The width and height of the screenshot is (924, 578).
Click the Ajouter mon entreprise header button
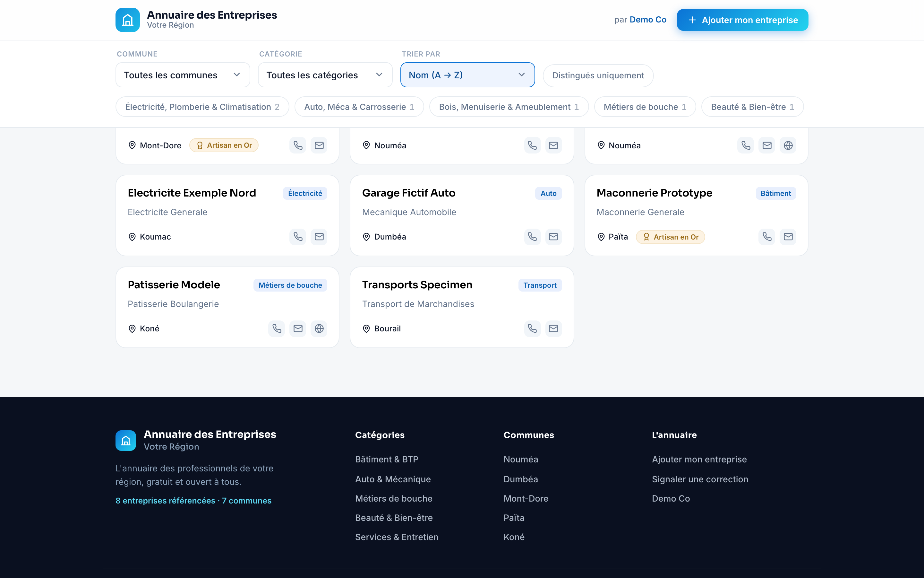tap(742, 20)
